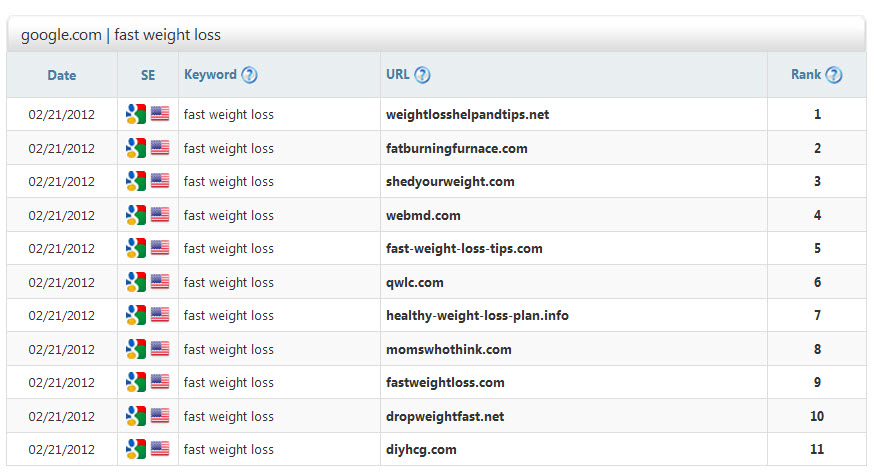The image size is (874, 475).
Task: Sort by the Keyword column header
Action: click(210, 75)
